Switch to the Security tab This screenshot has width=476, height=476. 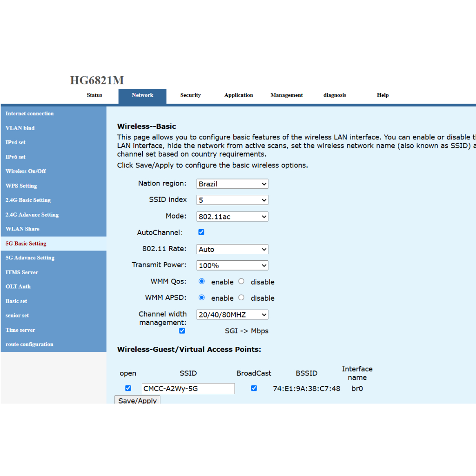point(191,95)
